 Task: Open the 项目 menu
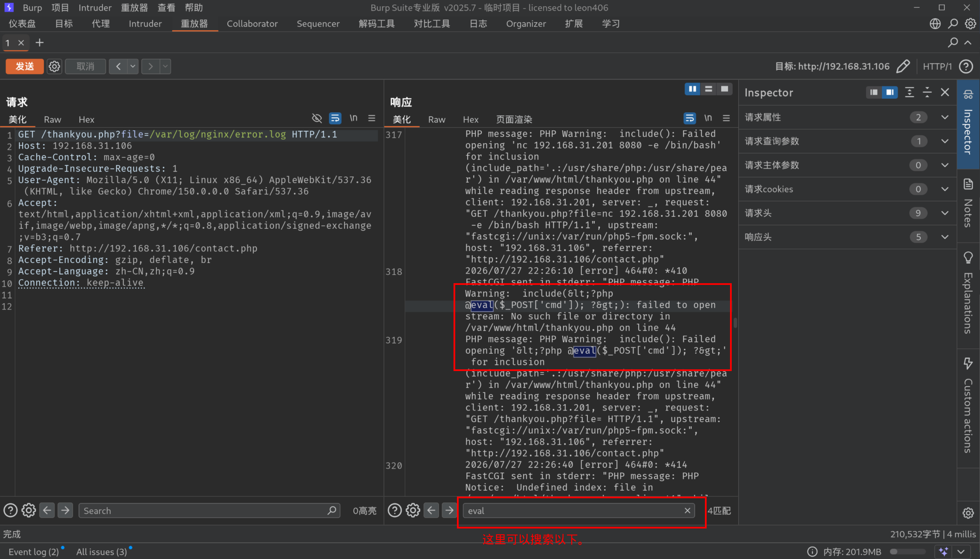[60, 7]
